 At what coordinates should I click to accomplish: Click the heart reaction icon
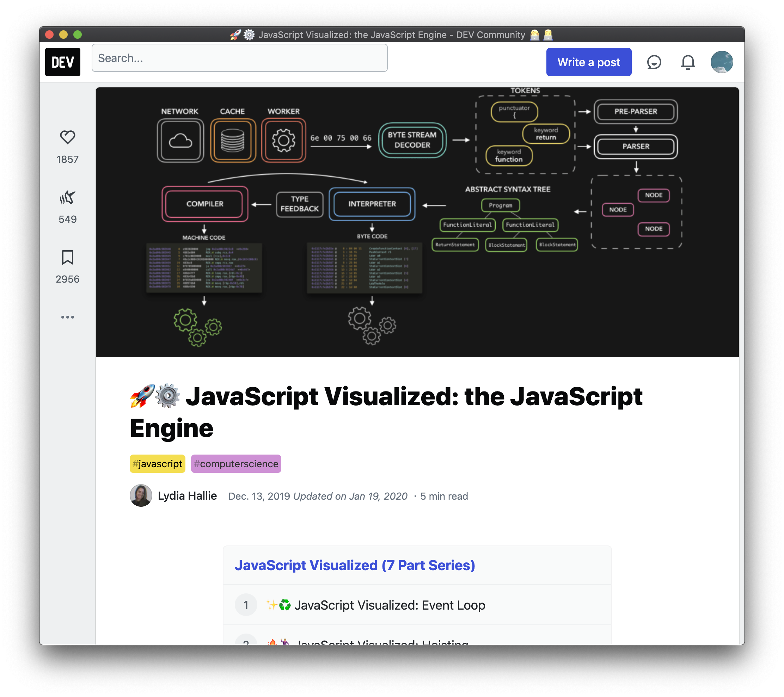pos(67,137)
